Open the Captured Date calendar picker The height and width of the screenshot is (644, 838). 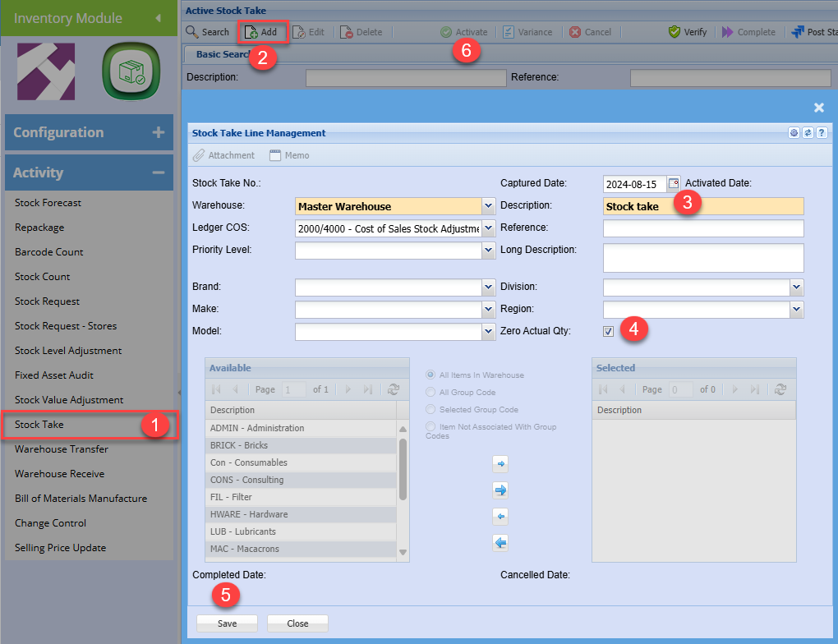tap(674, 183)
